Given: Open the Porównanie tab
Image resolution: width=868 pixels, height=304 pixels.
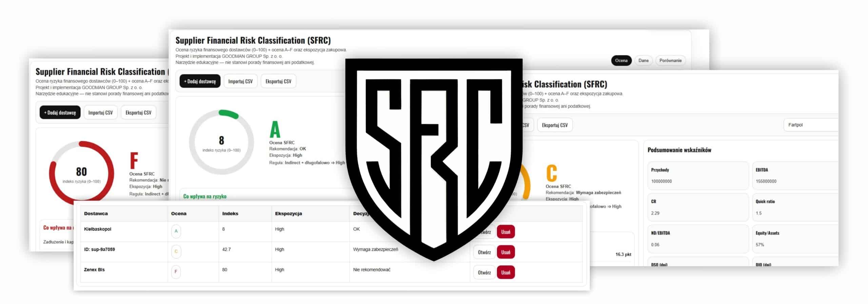Looking at the screenshot, I should tap(670, 61).
